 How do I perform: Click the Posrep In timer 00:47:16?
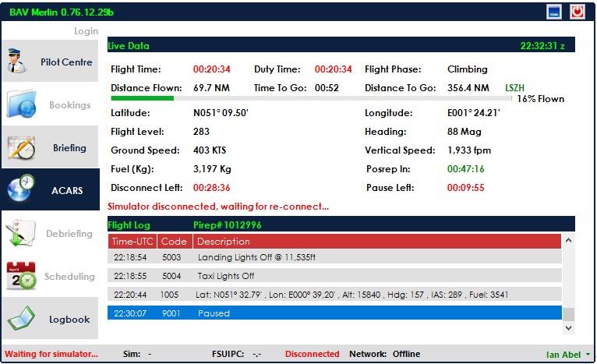[x=465, y=169]
